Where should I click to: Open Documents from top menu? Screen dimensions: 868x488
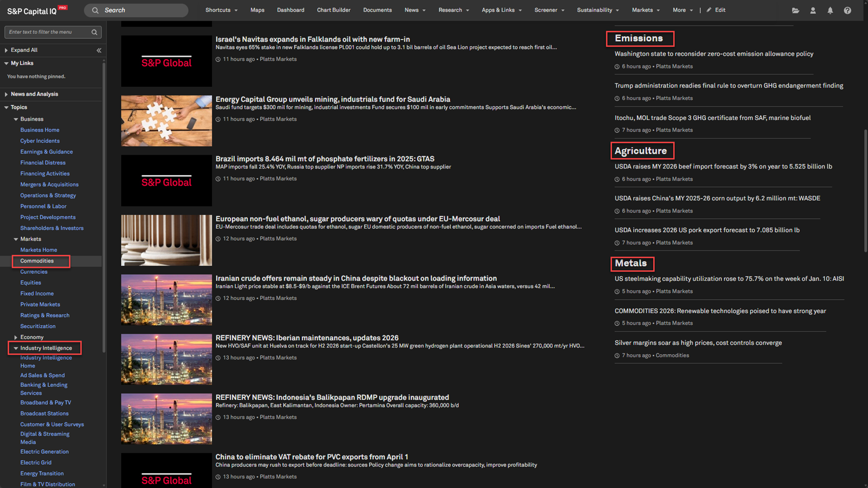[x=377, y=10]
